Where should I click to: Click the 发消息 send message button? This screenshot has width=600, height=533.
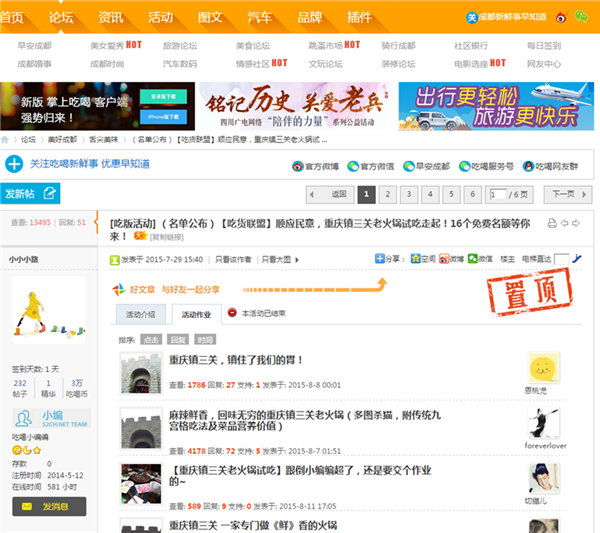pyautogui.click(x=49, y=507)
